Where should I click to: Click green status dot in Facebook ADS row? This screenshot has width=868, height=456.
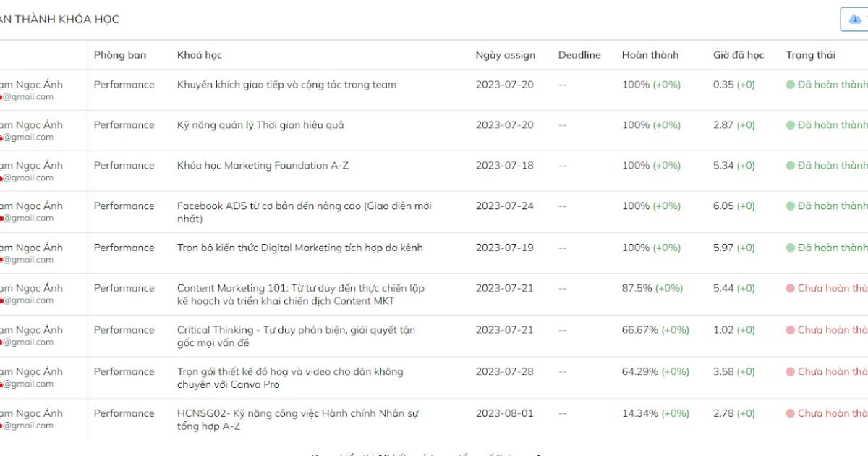click(x=791, y=206)
